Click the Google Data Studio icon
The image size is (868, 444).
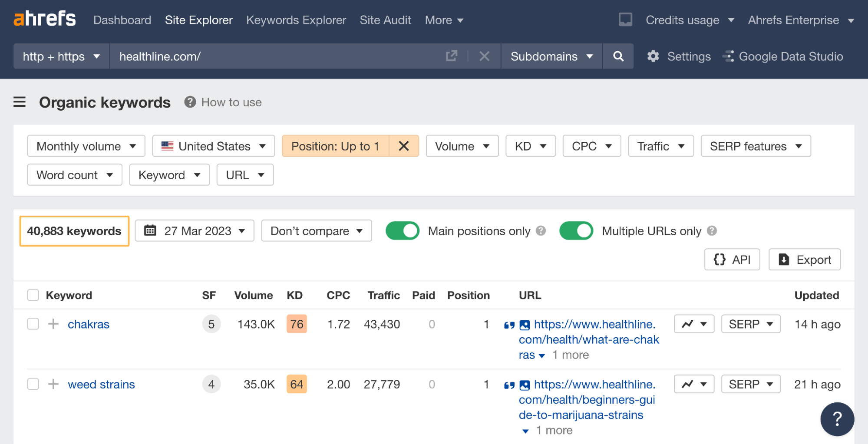tap(729, 56)
